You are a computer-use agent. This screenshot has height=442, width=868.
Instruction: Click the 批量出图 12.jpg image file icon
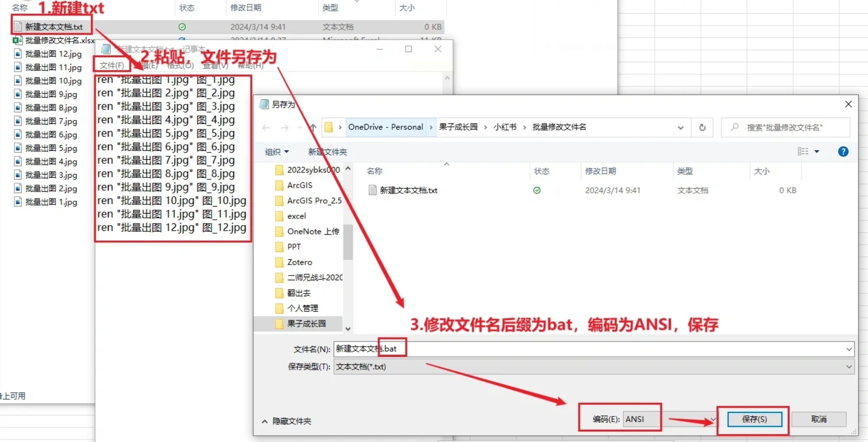point(18,54)
